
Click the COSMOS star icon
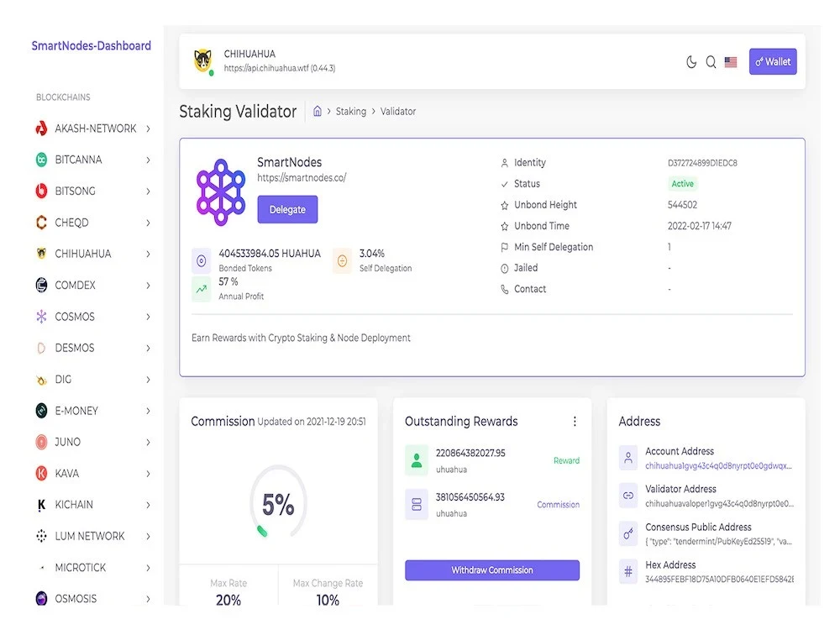click(41, 317)
